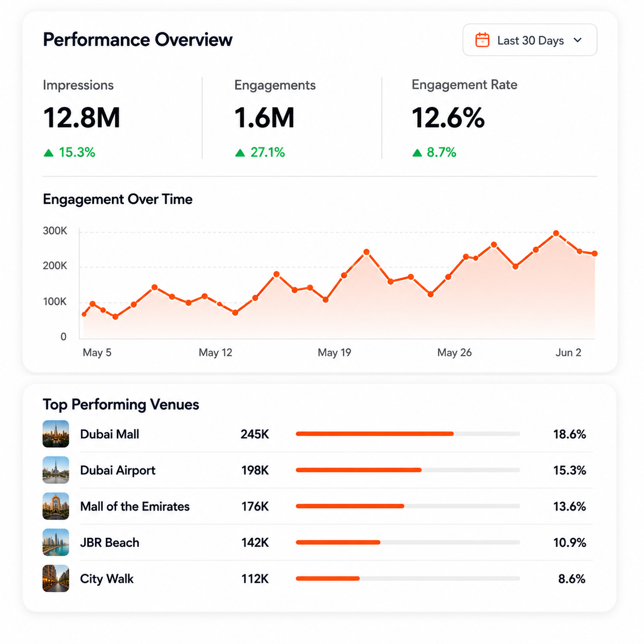Click the Dubai Mall venue thumbnail
Image resolution: width=644 pixels, height=644 pixels.
[x=55, y=434]
